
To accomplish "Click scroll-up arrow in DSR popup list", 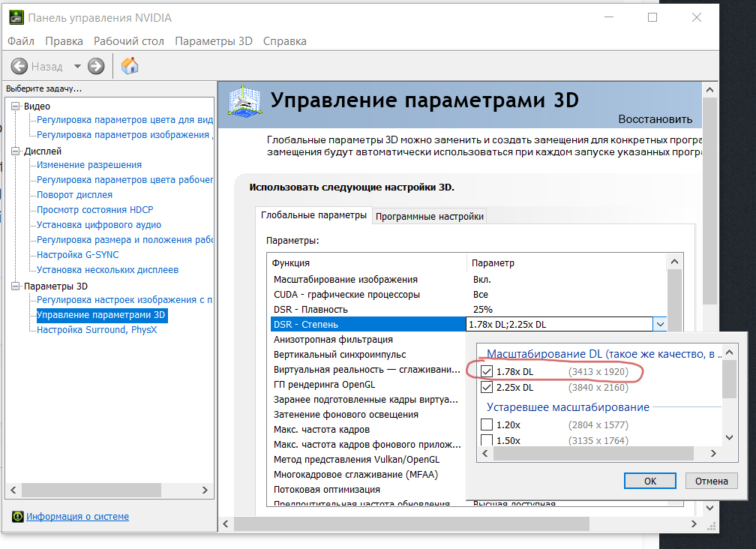I will 730,352.
